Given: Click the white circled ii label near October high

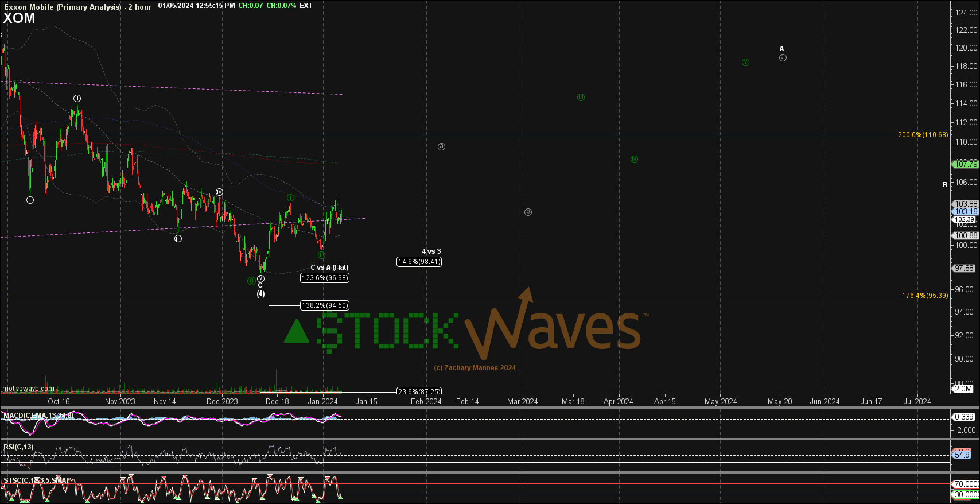Looking at the screenshot, I should (x=77, y=99).
